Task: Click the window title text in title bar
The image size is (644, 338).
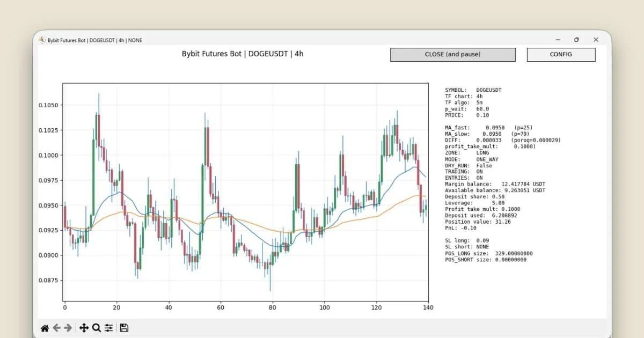Action: [x=95, y=40]
